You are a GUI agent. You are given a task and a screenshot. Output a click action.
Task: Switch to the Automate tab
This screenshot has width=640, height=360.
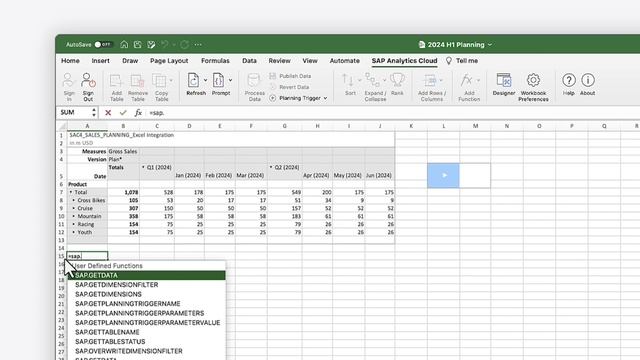click(344, 60)
